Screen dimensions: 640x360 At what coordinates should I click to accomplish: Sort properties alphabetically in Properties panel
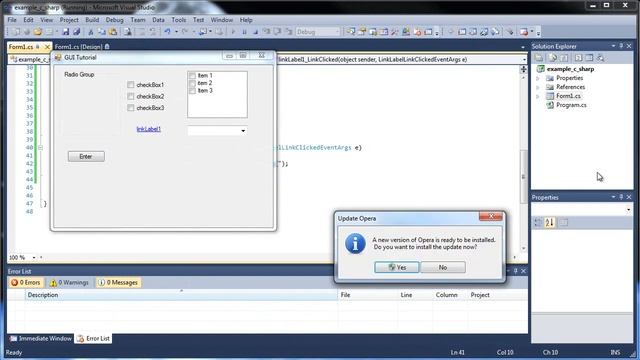[x=549, y=222]
